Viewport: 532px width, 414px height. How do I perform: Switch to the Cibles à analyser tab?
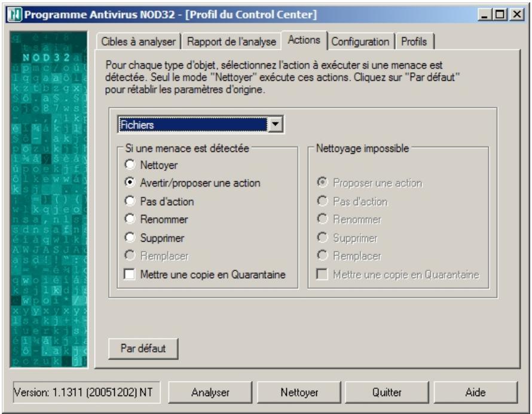(x=138, y=41)
